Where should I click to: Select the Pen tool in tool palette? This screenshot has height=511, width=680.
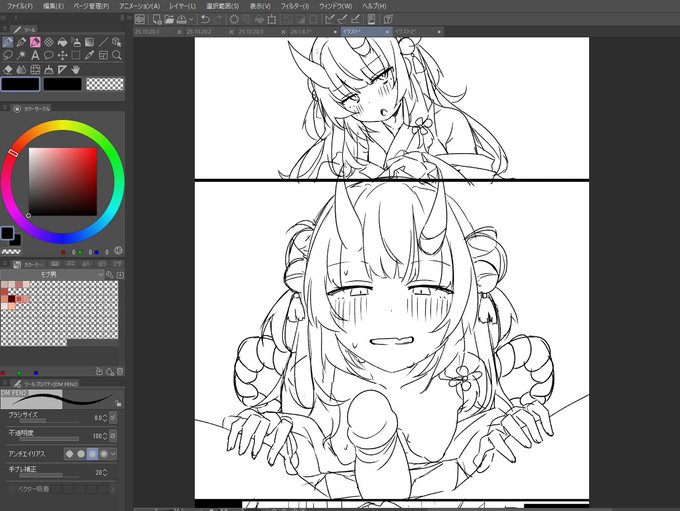click(8, 42)
